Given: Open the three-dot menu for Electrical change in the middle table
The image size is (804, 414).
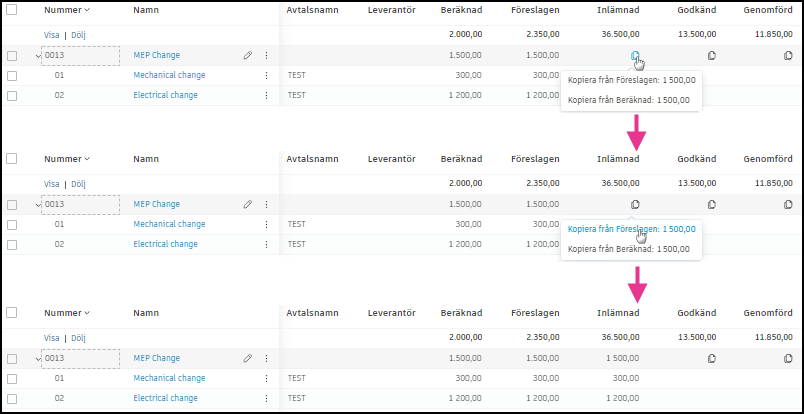Looking at the screenshot, I should pos(266,244).
